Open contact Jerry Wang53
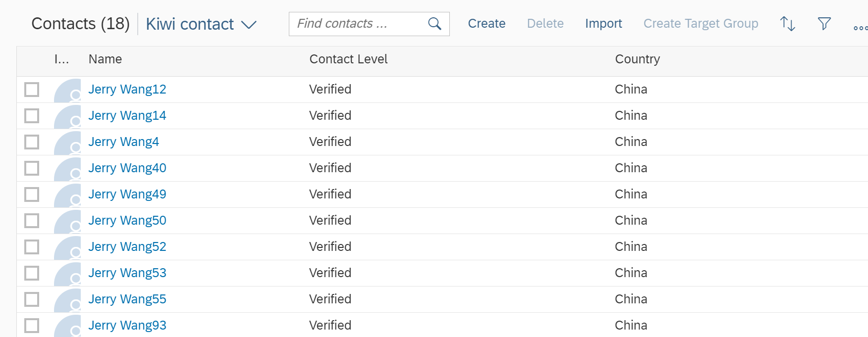 127,273
